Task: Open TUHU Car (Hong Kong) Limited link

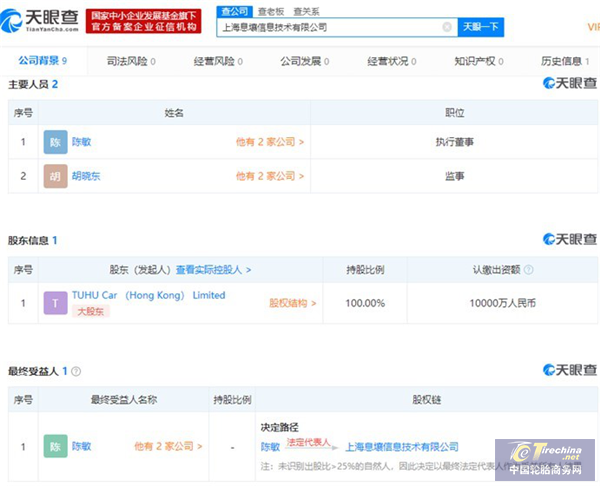Action: click(x=148, y=295)
